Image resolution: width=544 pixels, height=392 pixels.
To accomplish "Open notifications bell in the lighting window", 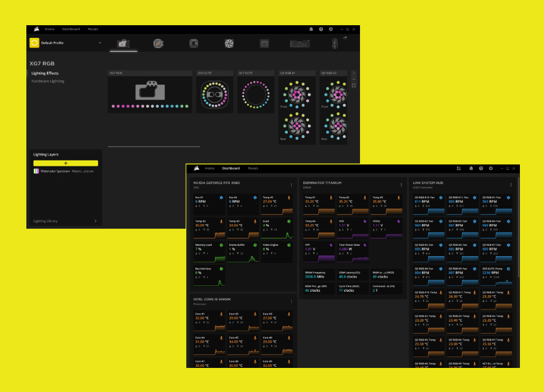I will [311, 29].
